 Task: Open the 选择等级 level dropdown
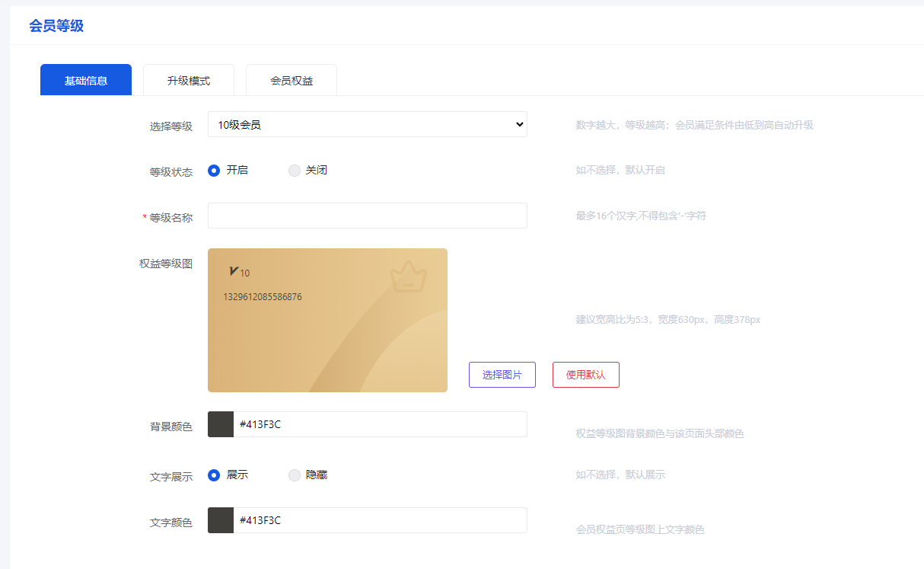(x=367, y=124)
